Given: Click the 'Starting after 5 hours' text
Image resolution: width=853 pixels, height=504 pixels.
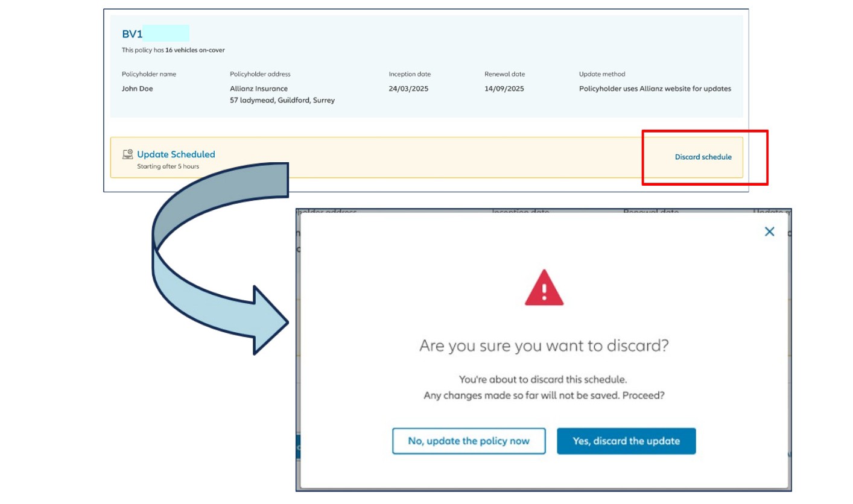Looking at the screenshot, I should click(168, 166).
